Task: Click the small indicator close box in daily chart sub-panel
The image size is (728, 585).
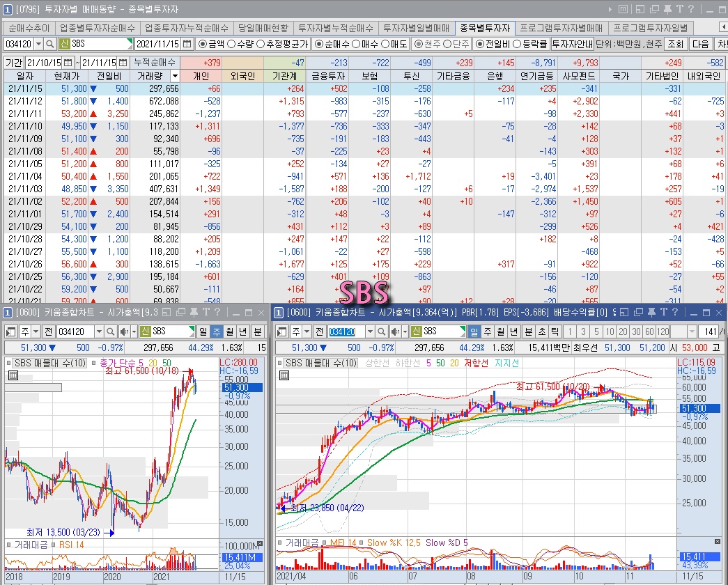Action: coord(718,542)
